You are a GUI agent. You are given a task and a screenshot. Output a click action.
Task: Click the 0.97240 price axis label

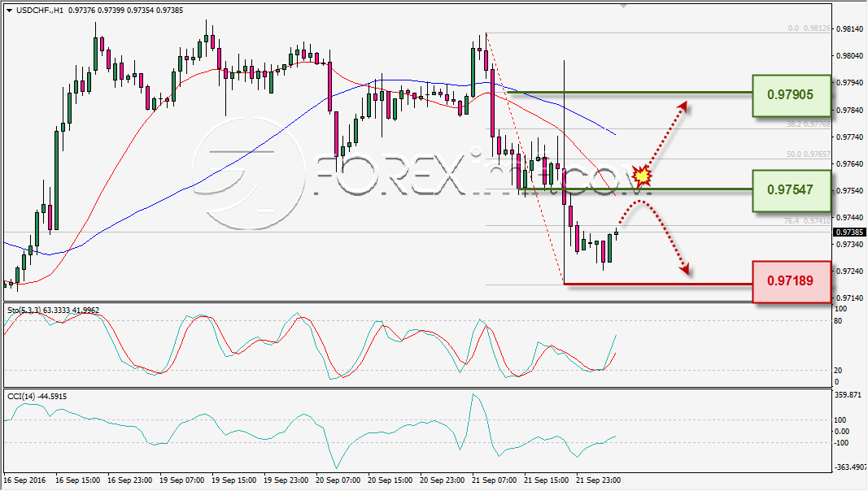[x=850, y=272]
